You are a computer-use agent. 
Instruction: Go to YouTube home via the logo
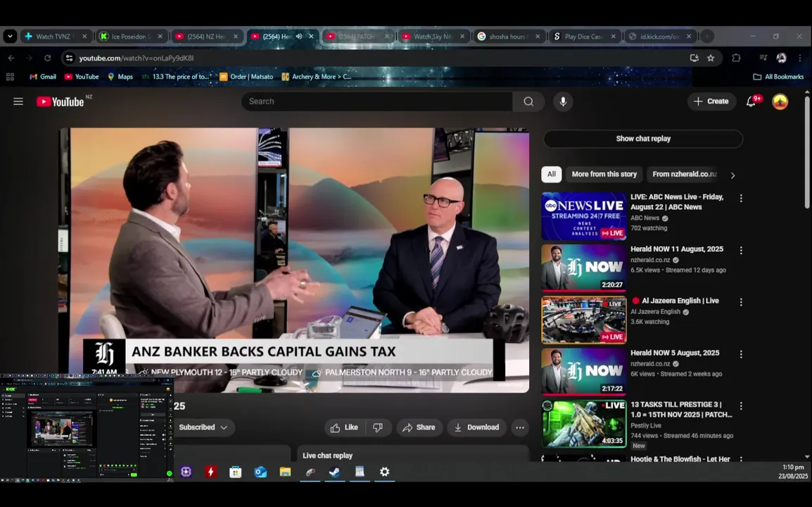(x=60, y=101)
